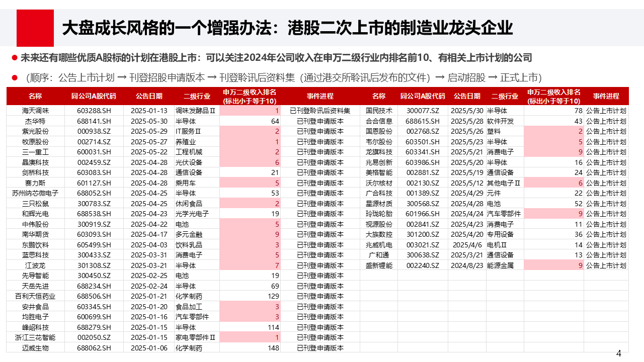This screenshot has width=644, height=362.
Task: Click stock code 600031.SH
Action: (94, 152)
